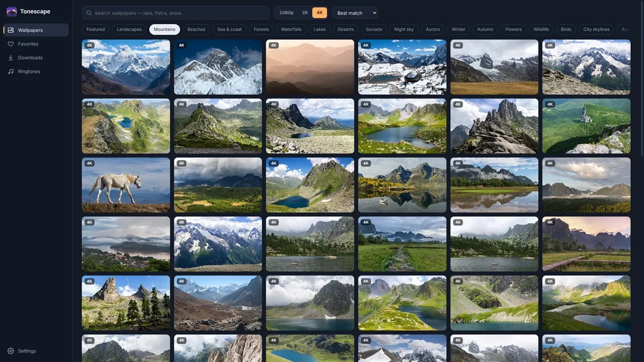Open the brown hazy layered mountains wallpaper

pyautogui.click(x=310, y=67)
